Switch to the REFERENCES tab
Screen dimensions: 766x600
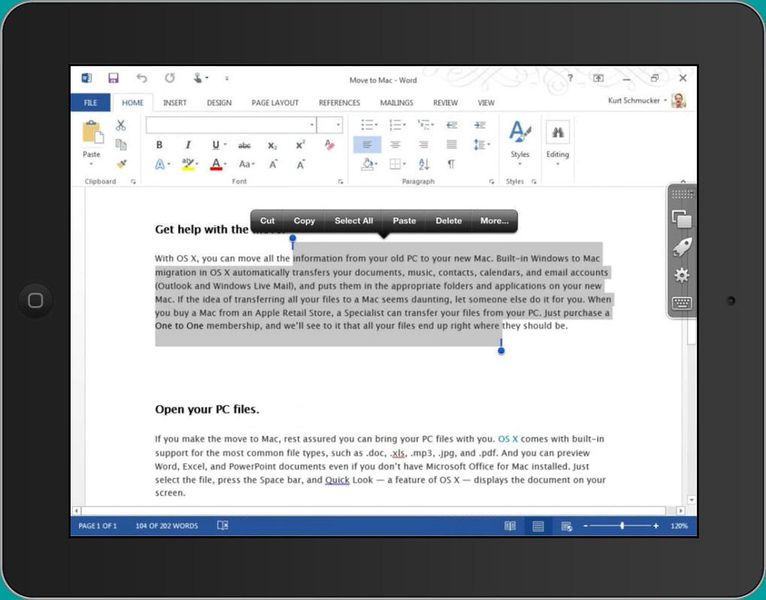tap(339, 103)
